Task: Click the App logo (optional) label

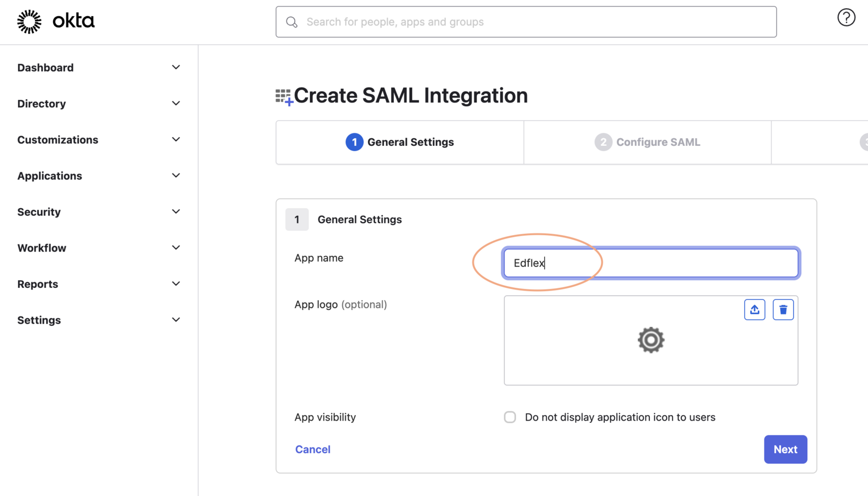Action: coord(341,305)
